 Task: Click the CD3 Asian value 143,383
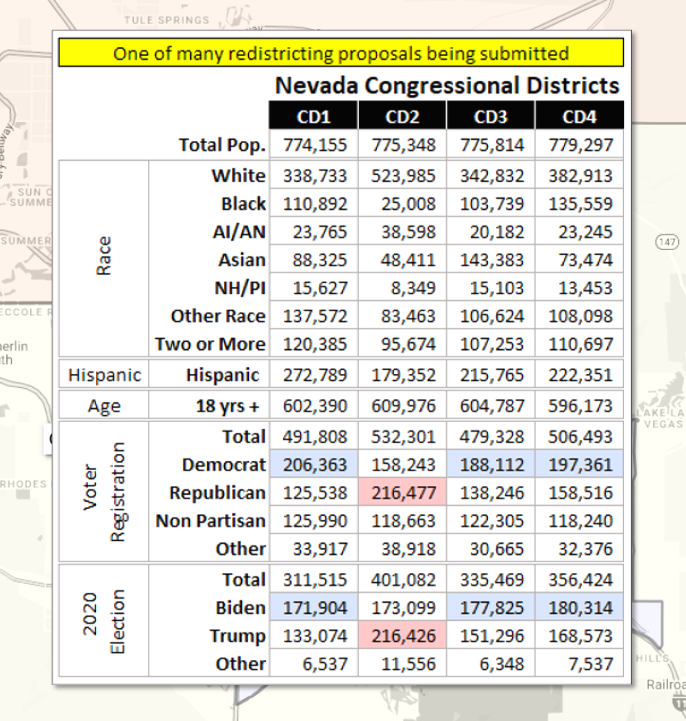490,260
